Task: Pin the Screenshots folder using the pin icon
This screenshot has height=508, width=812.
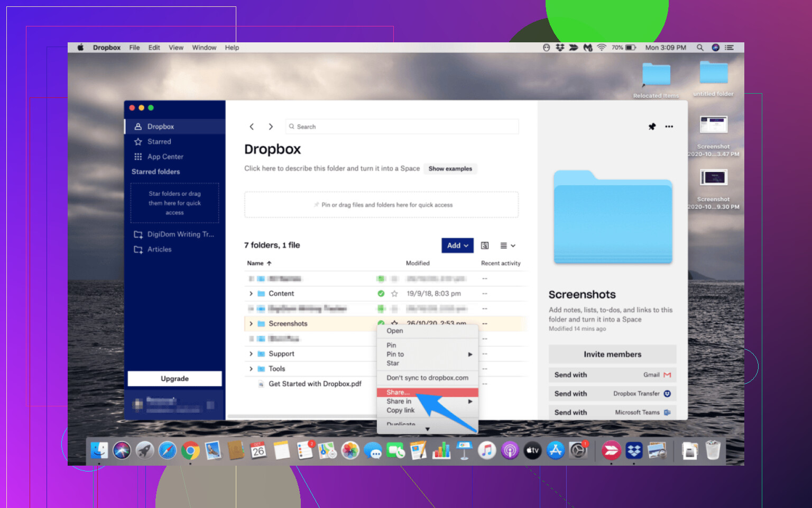Action: [x=652, y=126]
